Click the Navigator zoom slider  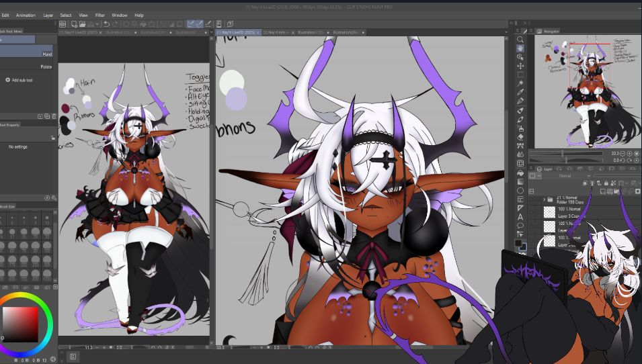(x=566, y=153)
